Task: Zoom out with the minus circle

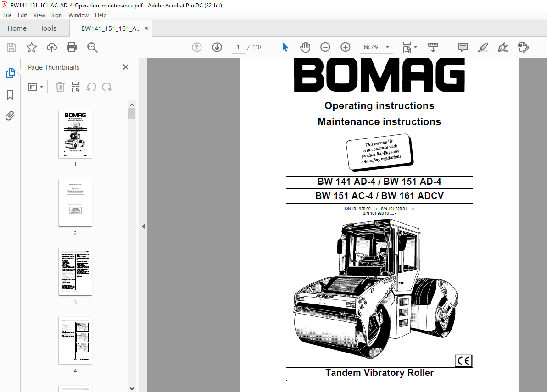Action: (325, 47)
